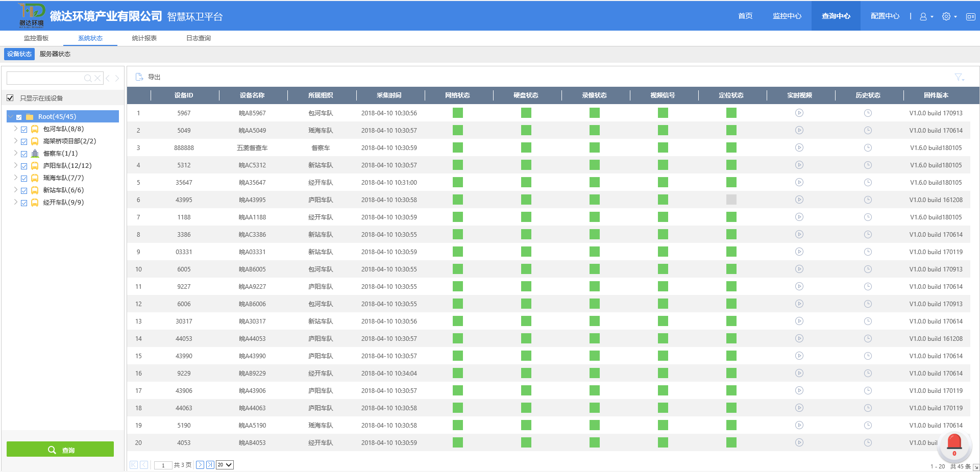This screenshot has height=472, width=980.
Task: Switch to 统计报表 tab
Action: coord(144,38)
